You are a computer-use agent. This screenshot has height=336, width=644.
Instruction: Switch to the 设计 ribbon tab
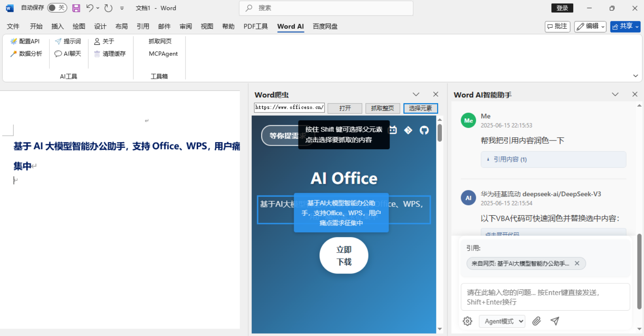pyautogui.click(x=100, y=27)
